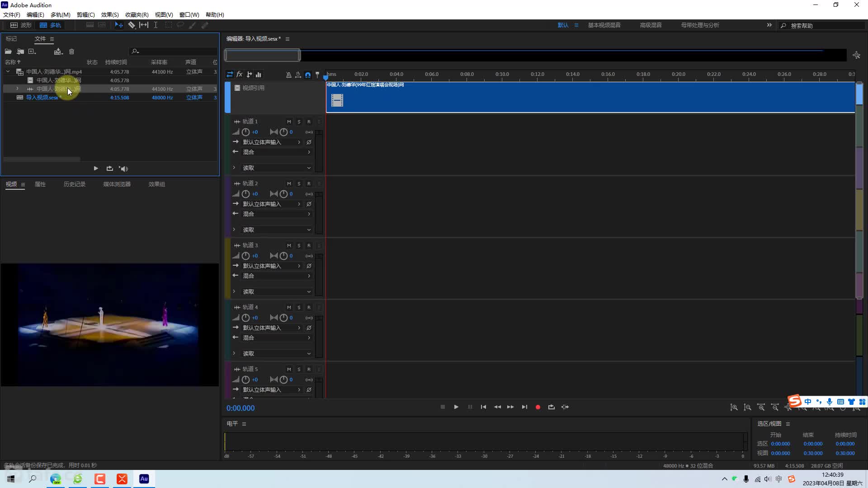The image size is (868, 488).
Task: Choose the 母带处理与分析 workspace
Action: (700, 25)
